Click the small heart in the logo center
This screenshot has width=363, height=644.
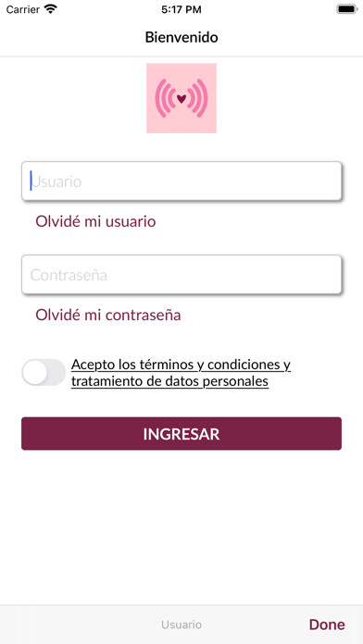pos(181,99)
